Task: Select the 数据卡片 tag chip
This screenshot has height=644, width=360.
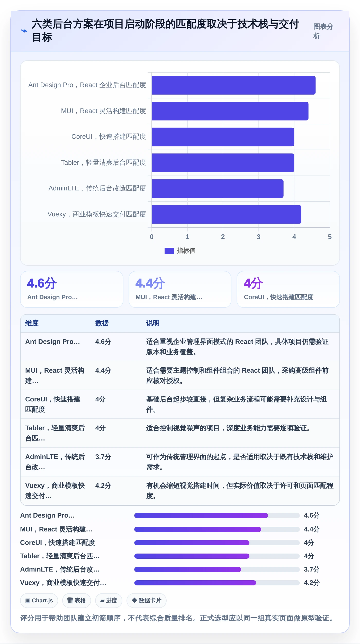Action: [146, 601]
